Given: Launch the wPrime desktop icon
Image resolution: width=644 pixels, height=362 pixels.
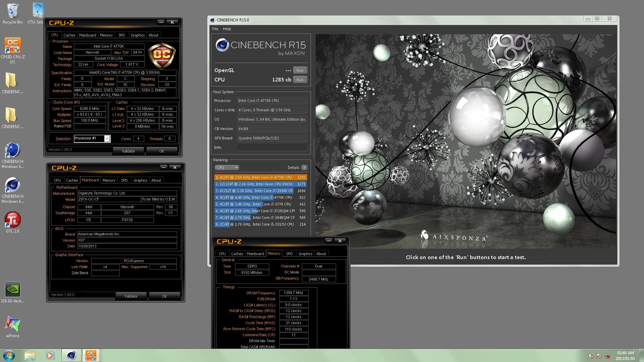Looking at the screenshot, I should (x=12, y=327).
